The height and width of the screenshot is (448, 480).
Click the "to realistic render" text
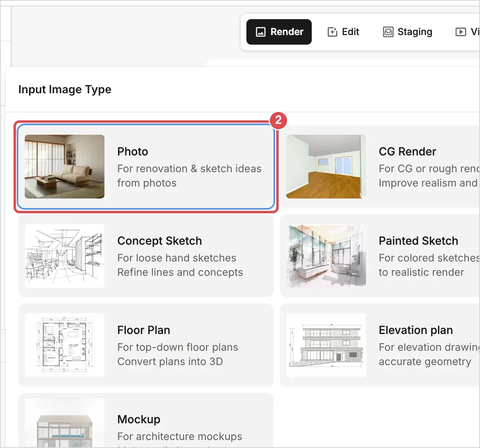421,272
